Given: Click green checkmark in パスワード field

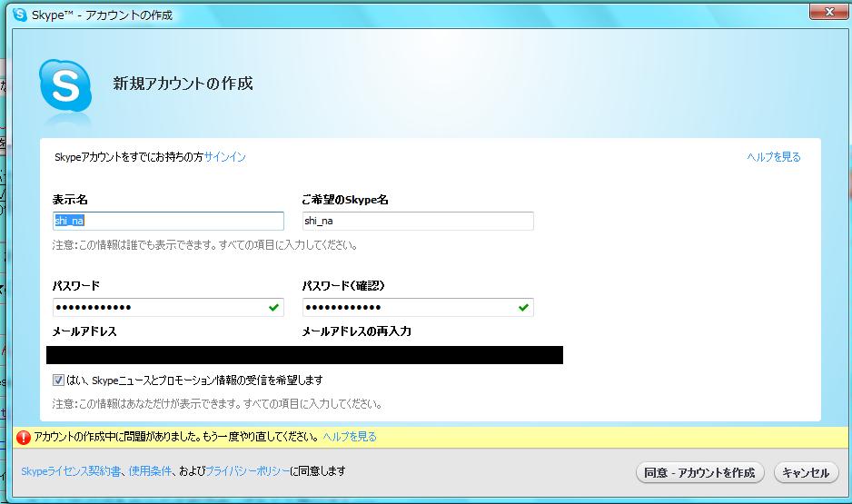Looking at the screenshot, I should 274,308.
